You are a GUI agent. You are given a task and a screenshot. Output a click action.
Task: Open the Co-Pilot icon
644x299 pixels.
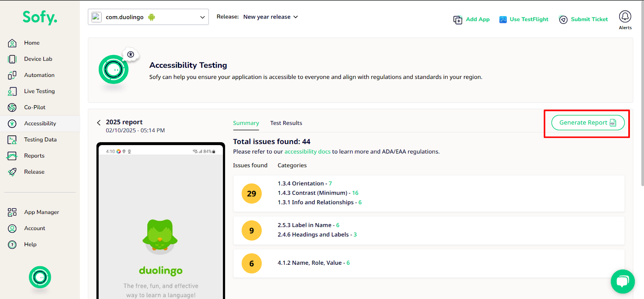(x=12, y=107)
